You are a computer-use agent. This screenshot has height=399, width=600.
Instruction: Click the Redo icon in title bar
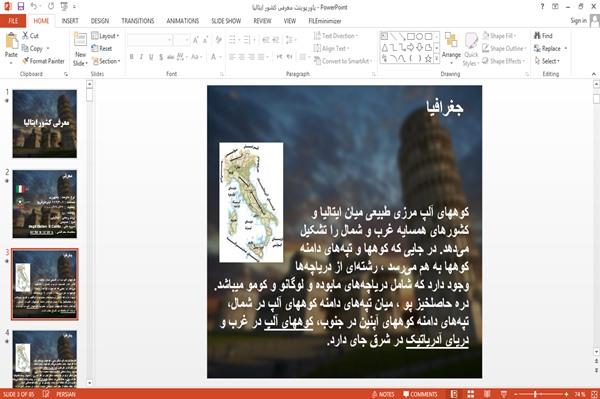(51, 6)
